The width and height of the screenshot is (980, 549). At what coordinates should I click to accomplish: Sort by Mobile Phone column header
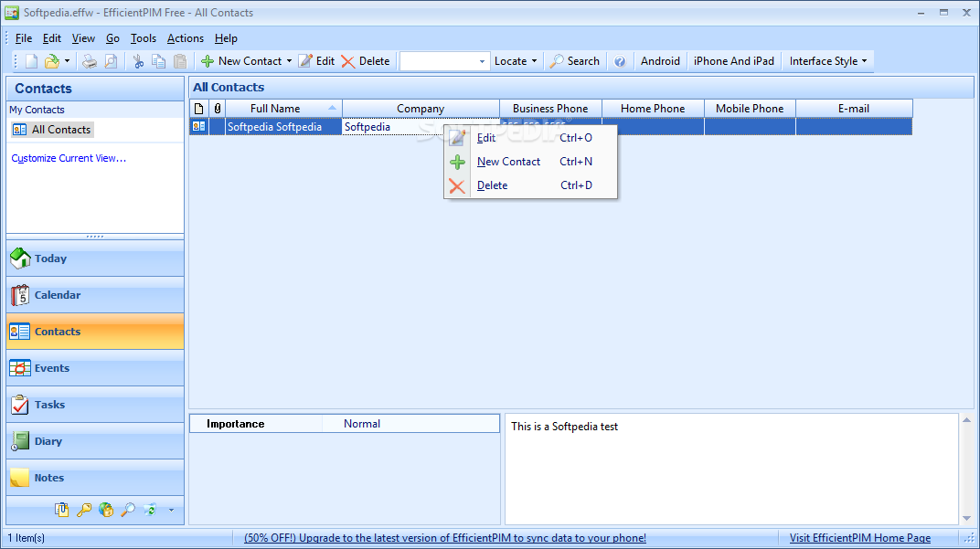pyautogui.click(x=750, y=109)
